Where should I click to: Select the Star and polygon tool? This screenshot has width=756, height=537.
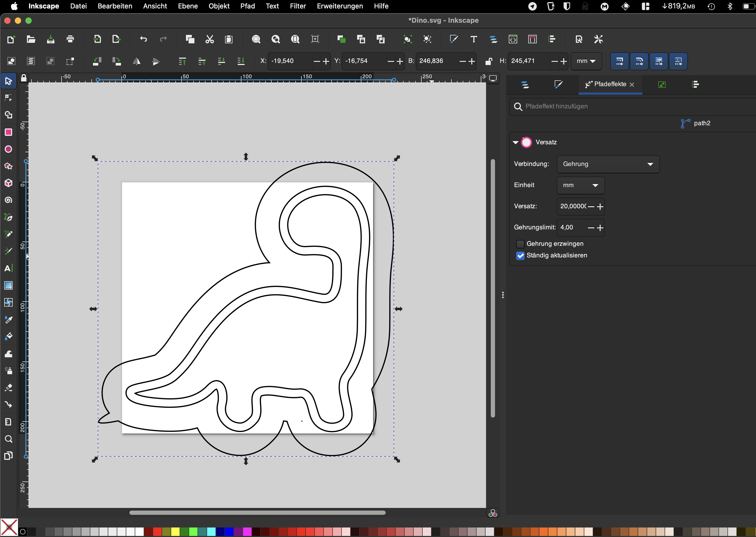pos(9,166)
